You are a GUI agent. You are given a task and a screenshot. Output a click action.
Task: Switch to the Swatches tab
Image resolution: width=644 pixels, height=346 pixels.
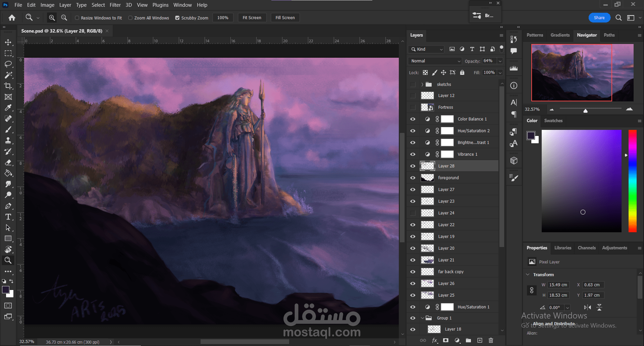point(553,120)
